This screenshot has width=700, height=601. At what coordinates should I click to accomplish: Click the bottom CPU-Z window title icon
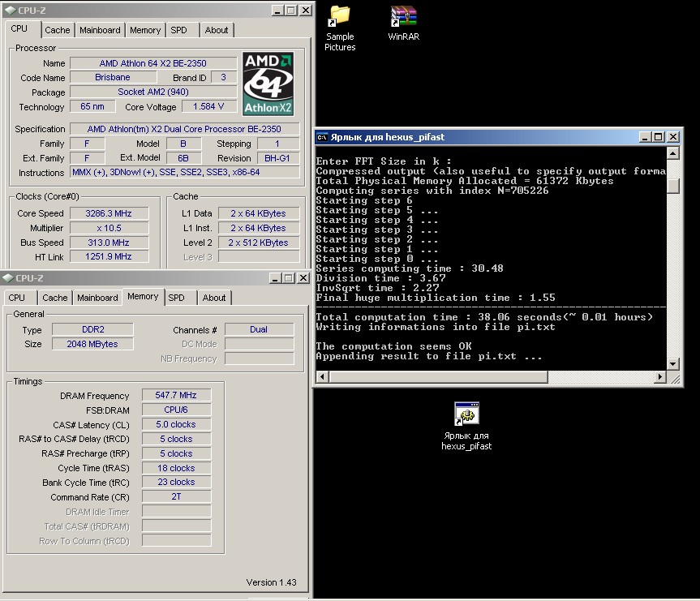tap(8, 277)
